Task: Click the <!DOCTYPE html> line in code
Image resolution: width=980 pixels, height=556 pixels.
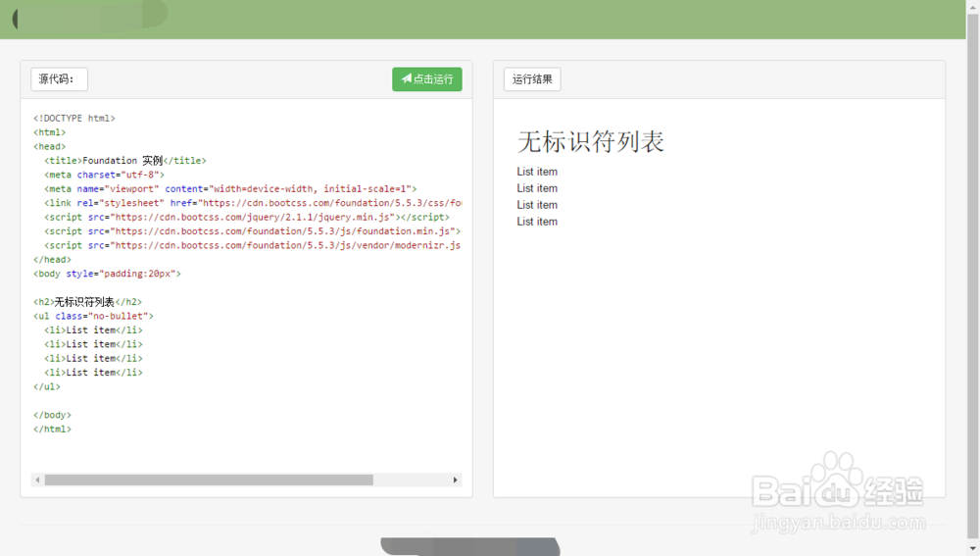Action: (74, 119)
